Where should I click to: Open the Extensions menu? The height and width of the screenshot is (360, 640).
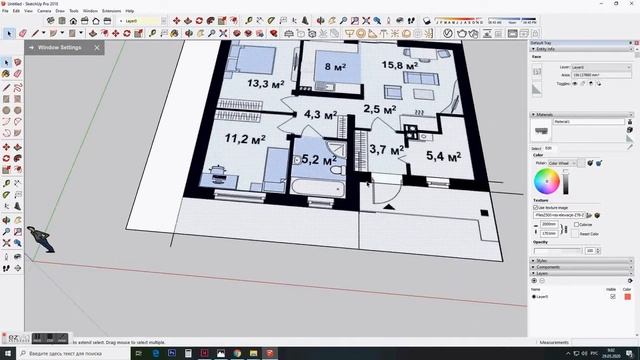(x=111, y=11)
